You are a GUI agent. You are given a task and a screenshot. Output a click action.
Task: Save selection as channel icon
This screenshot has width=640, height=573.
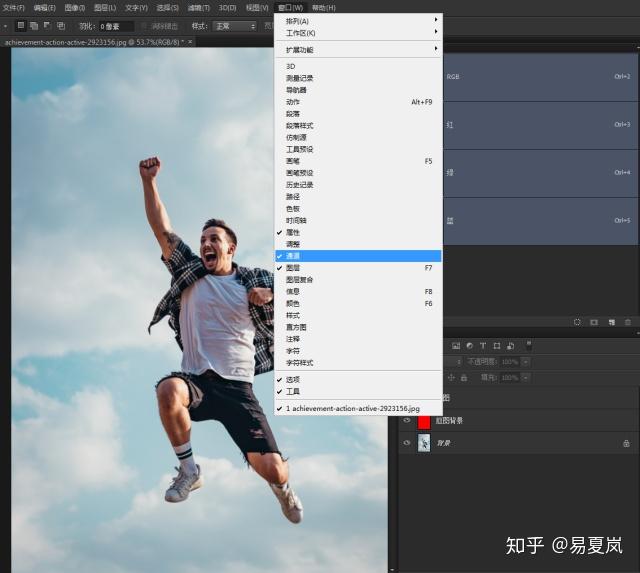(594, 322)
